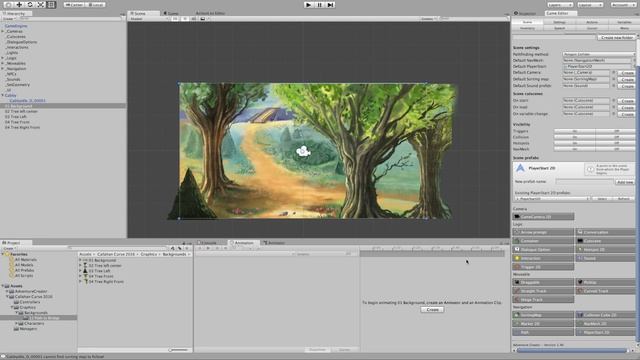640x360 pixels.
Task: Add a Hinge Track prefab
Action: pyautogui.click(x=543, y=299)
